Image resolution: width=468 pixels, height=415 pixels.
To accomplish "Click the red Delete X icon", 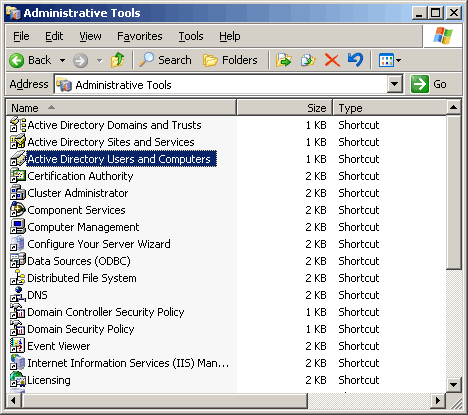I will pyautogui.click(x=332, y=60).
